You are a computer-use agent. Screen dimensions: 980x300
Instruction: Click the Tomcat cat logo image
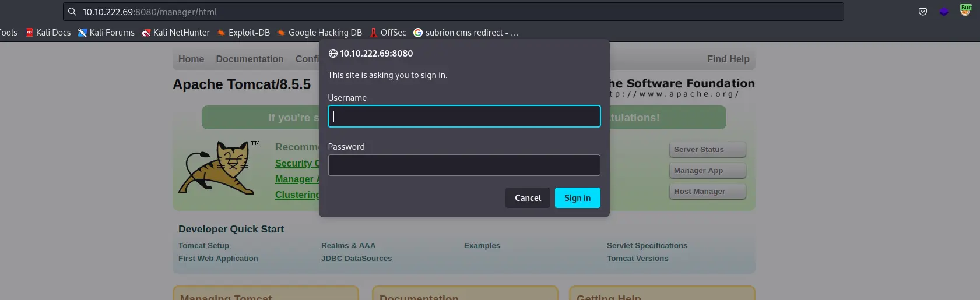point(219,167)
